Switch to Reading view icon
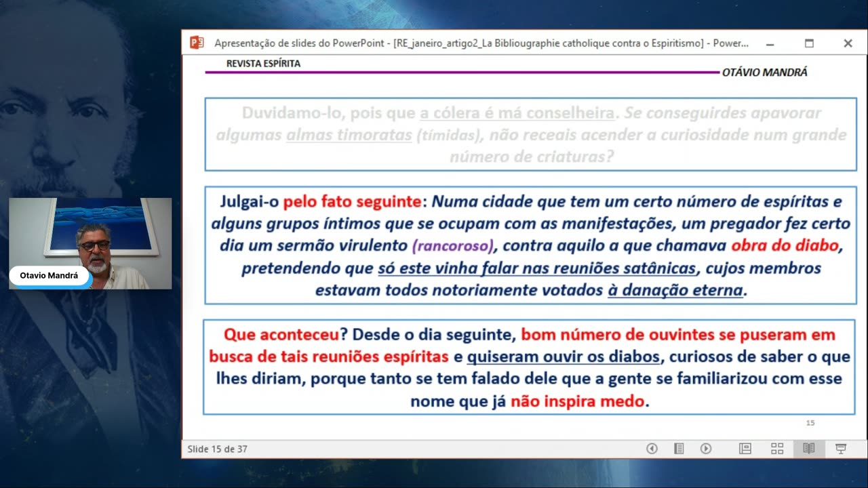The image size is (868, 488). click(x=808, y=449)
